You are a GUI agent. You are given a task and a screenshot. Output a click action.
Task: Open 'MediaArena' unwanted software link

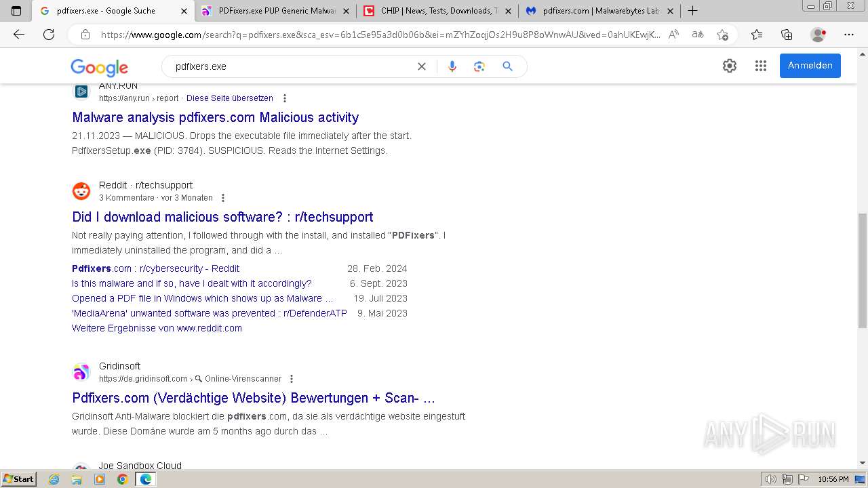click(210, 313)
